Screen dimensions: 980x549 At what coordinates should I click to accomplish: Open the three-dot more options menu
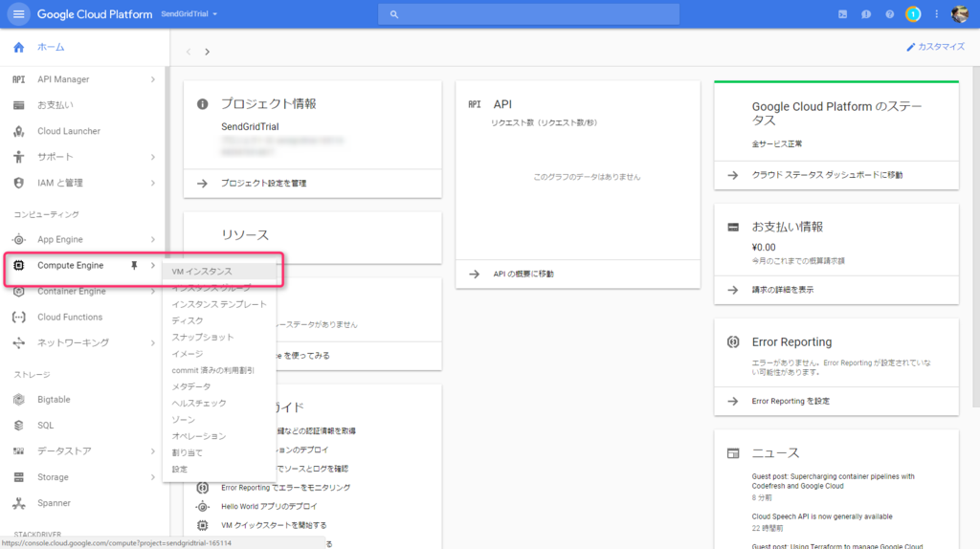[x=936, y=13]
